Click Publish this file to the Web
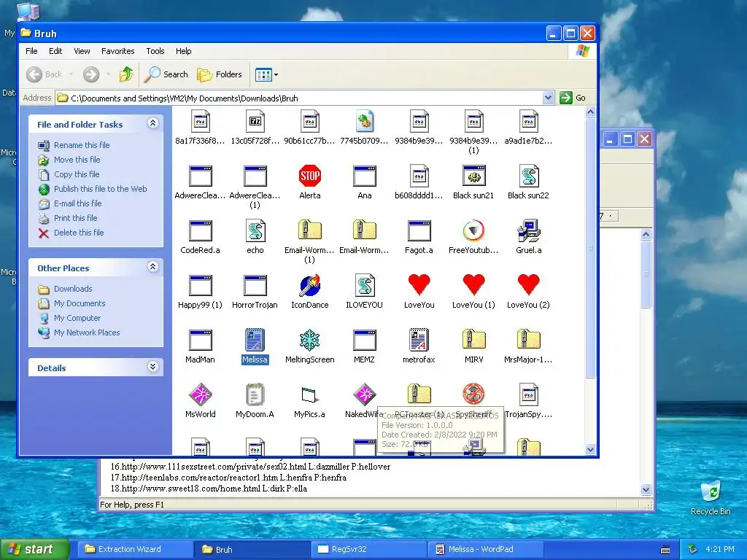This screenshot has height=560, width=747. click(100, 189)
